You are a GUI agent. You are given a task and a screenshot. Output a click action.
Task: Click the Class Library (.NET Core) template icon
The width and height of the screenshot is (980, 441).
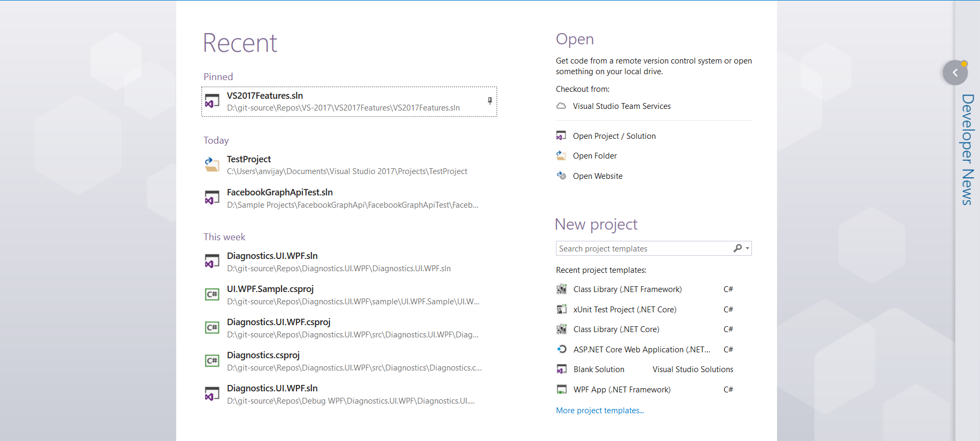pos(562,329)
